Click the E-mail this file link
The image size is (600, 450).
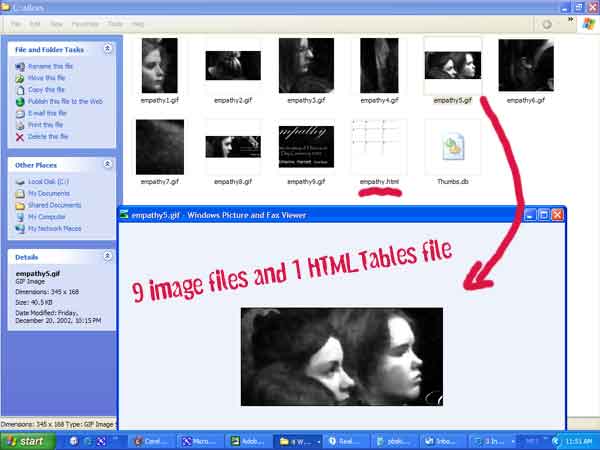point(49,113)
